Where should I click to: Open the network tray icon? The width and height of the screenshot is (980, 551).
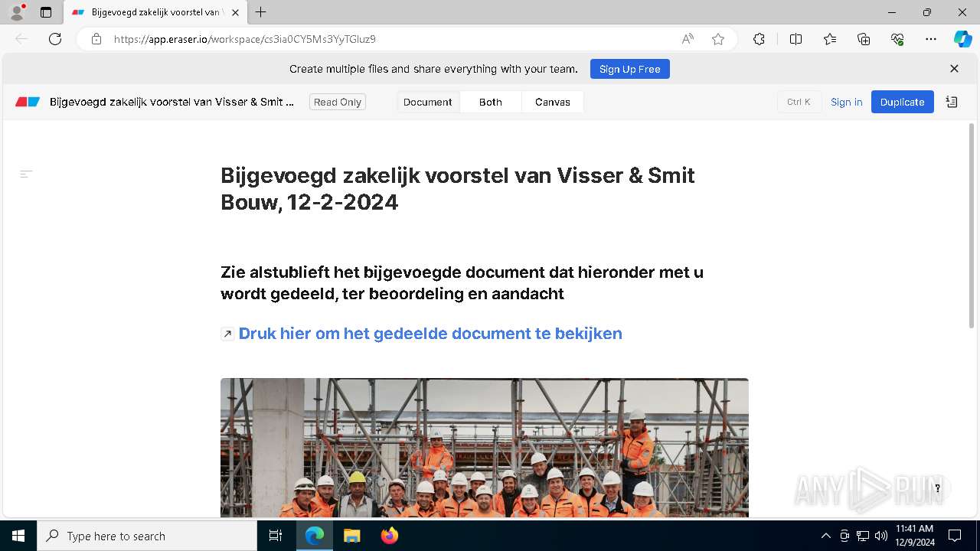[863, 536]
